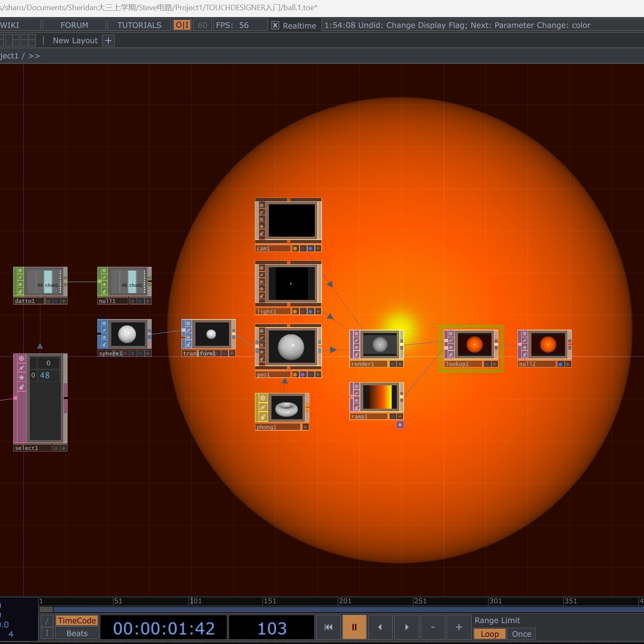Image resolution: width=644 pixels, height=644 pixels.
Task: Create a New Layout
Action: pos(108,40)
